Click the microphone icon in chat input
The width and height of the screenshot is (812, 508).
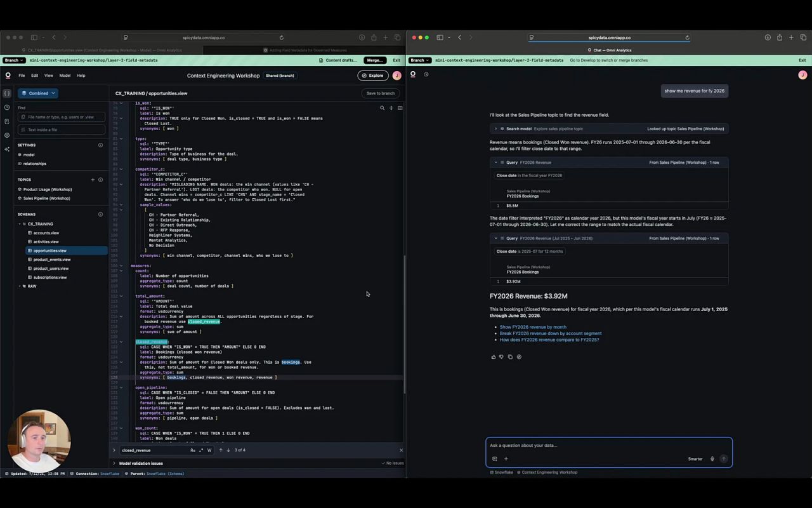(x=712, y=459)
